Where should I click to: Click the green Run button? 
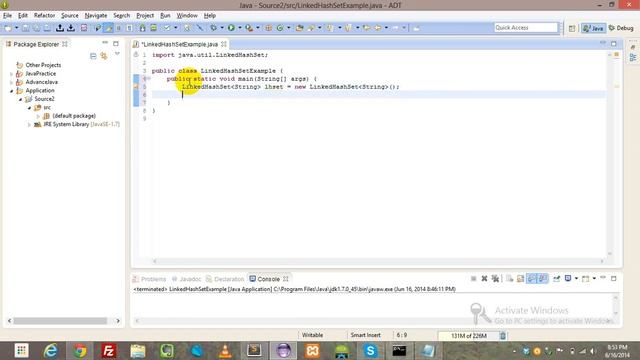coord(231,28)
